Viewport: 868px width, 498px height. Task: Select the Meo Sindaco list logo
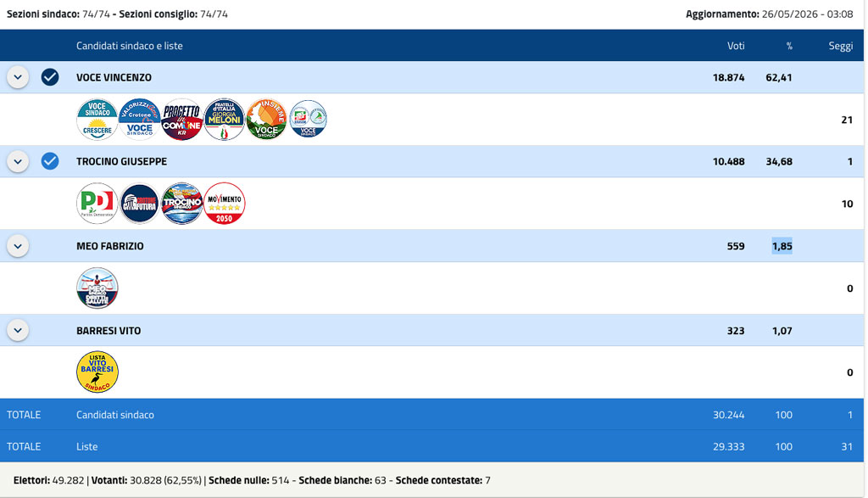[x=97, y=288]
